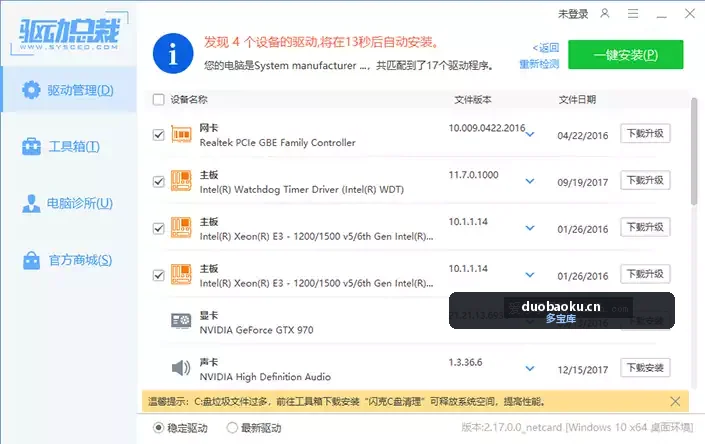Click the 文件版本 column header
The width and height of the screenshot is (705, 444).
(473, 99)
